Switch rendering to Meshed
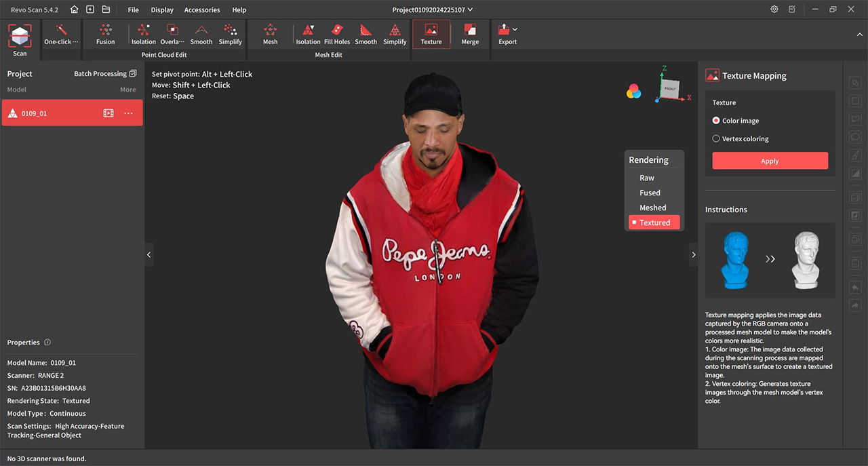868x466 pixels. pyautogui.click(x=652, y=208)
